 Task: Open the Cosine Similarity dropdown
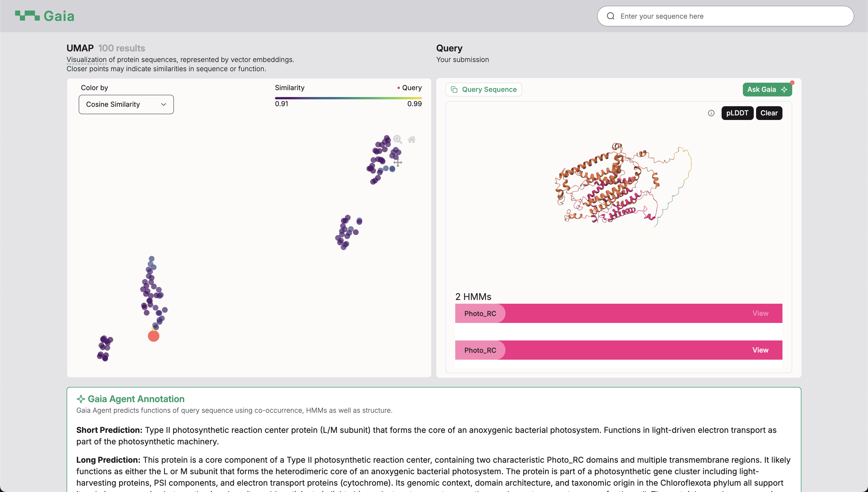126,104
